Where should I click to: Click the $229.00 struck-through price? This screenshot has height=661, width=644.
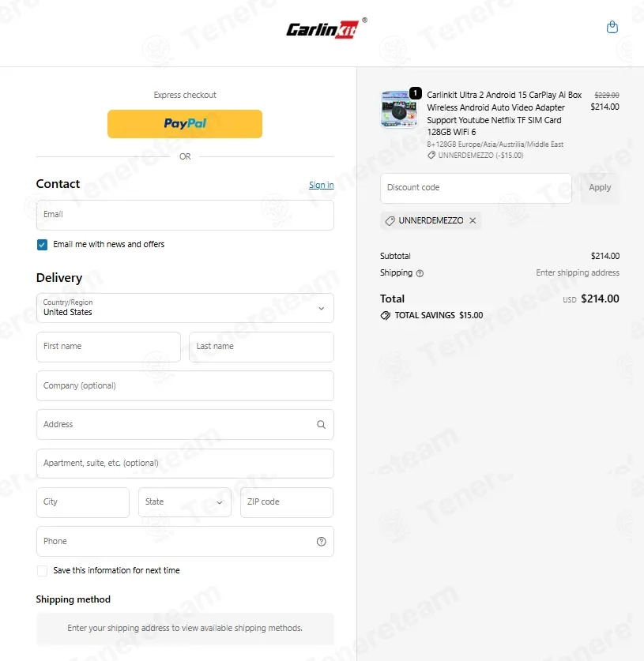coord(606,96)
